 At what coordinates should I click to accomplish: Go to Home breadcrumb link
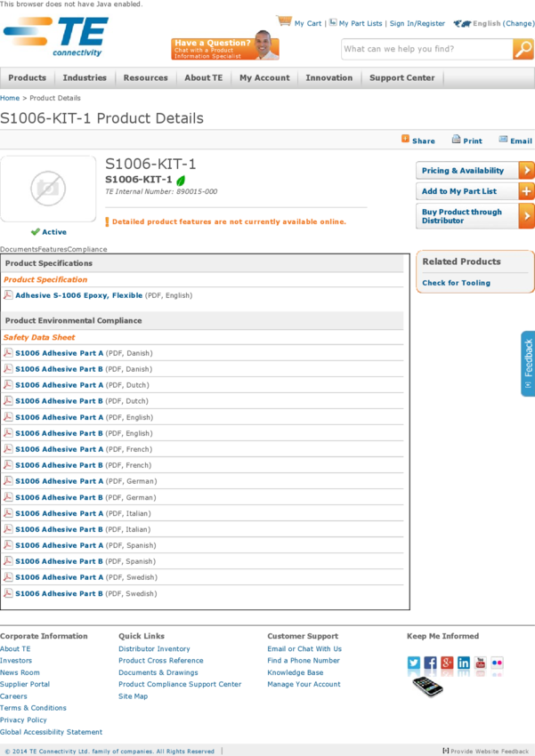[10, 98]
